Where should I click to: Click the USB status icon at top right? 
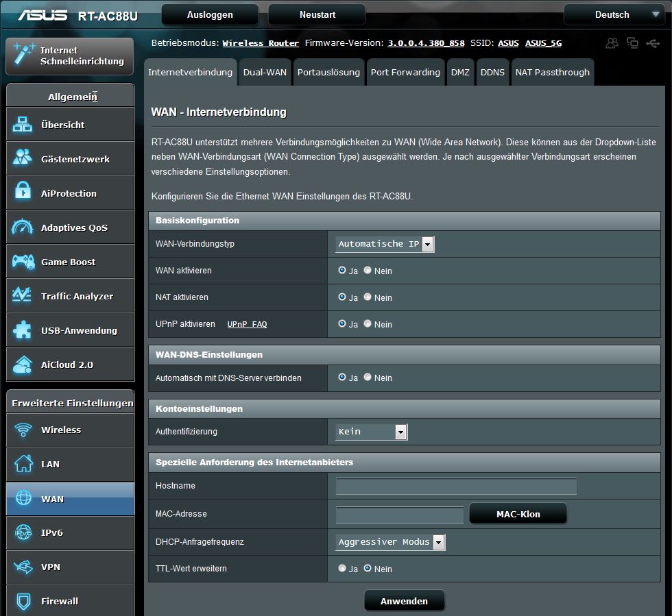pyautogui.click(x=653, y=43)
